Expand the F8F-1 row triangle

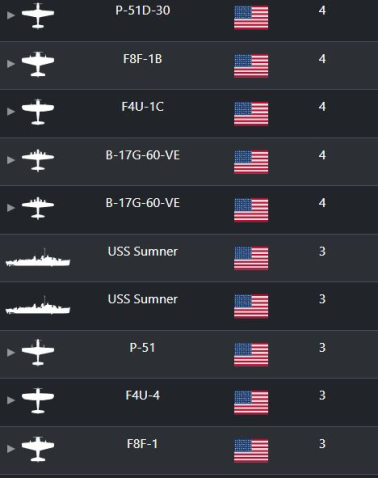pyautogui.click(x=11, y=449)
